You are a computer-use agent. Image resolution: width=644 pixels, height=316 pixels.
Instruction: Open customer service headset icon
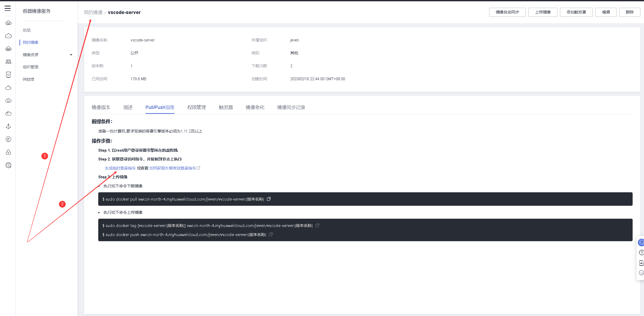point(641,242)
